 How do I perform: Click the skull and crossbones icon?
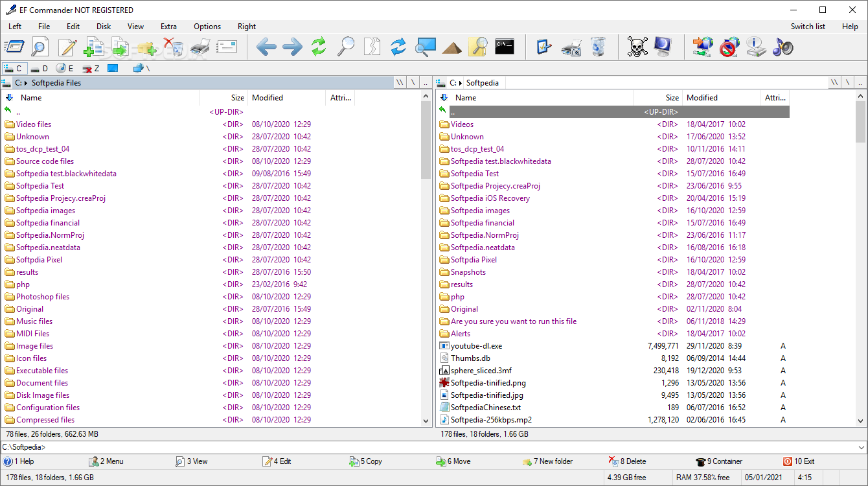[x=637, y=47]
